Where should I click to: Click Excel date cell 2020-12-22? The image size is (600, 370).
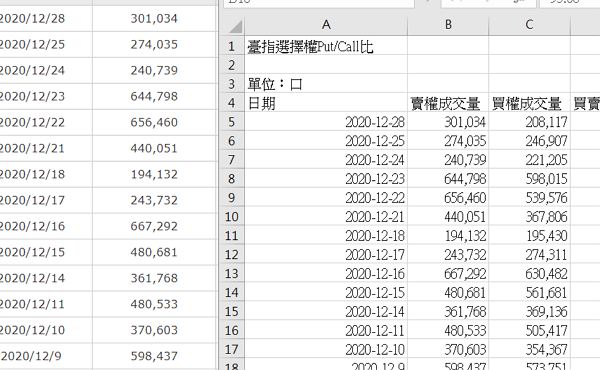[326, 198]
